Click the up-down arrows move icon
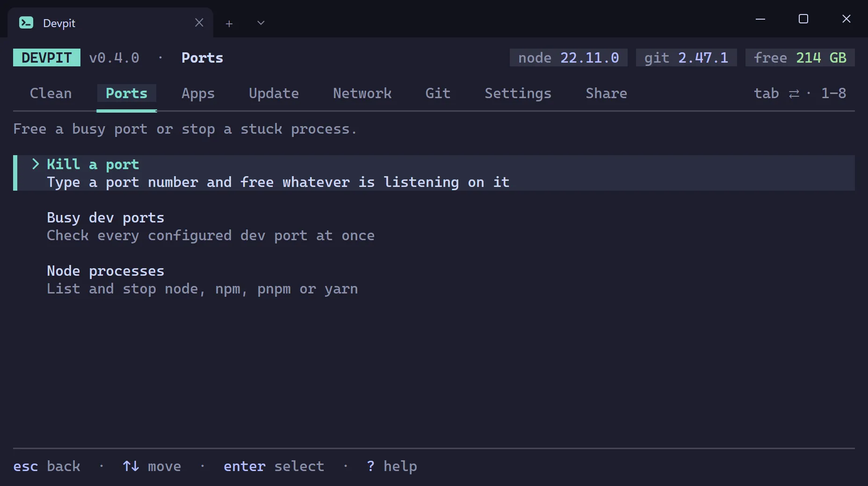This screenshot has height=486, width=868. (x=131, y=466)
